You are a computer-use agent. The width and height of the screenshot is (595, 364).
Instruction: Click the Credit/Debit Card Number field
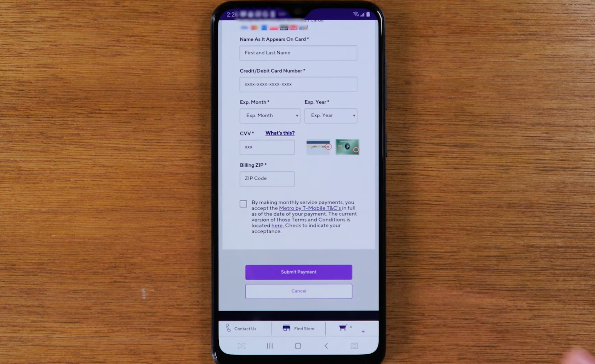coord(298,84)
